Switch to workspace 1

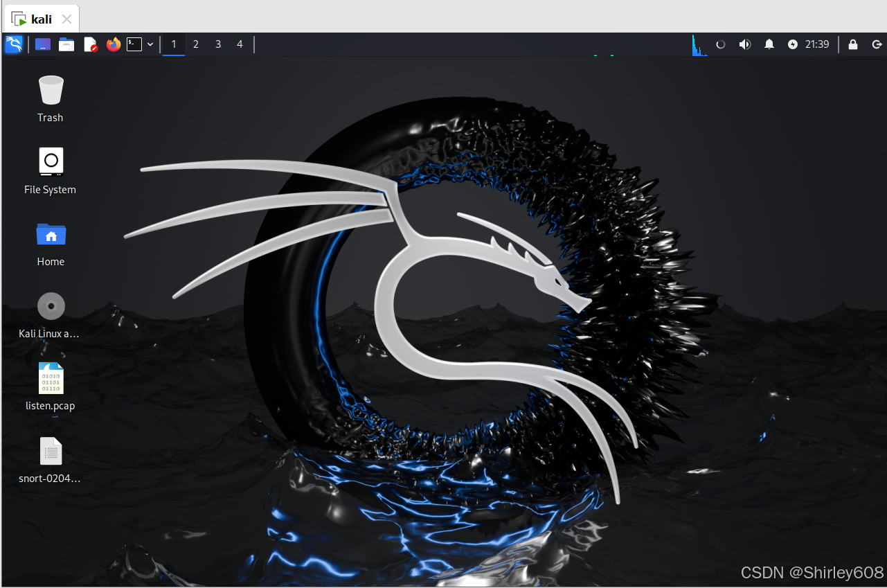point(174,44)
